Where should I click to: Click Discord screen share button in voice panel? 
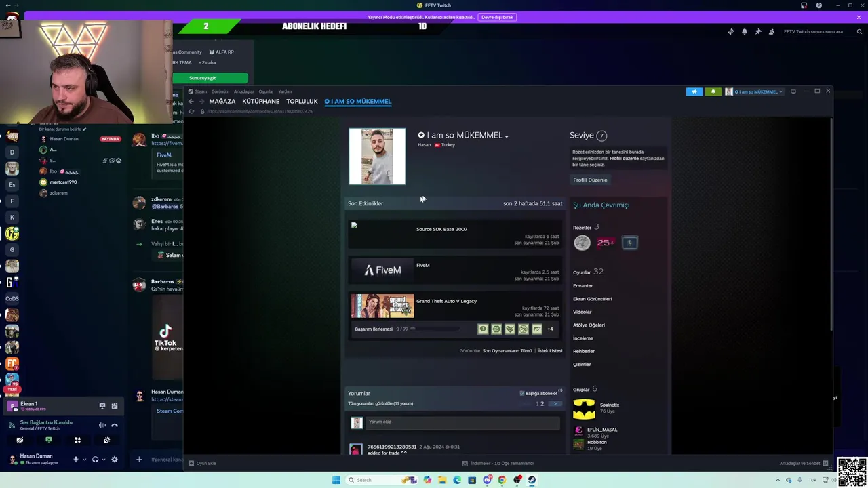pyautogui.click(x=48, y=440)
